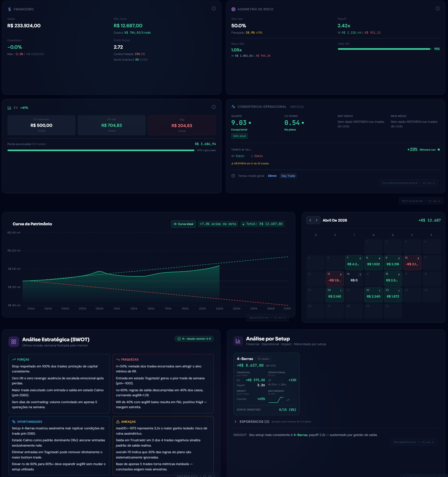
Task: Open the 4-Barras setup card
Action: (266, 384)
